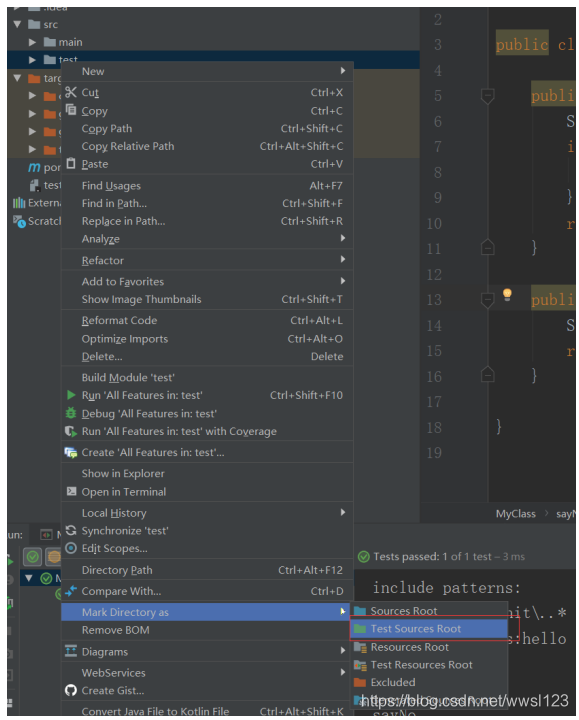Choose Copy Relative Path entry
Screen dimensions: 579x720
[207, 146]
